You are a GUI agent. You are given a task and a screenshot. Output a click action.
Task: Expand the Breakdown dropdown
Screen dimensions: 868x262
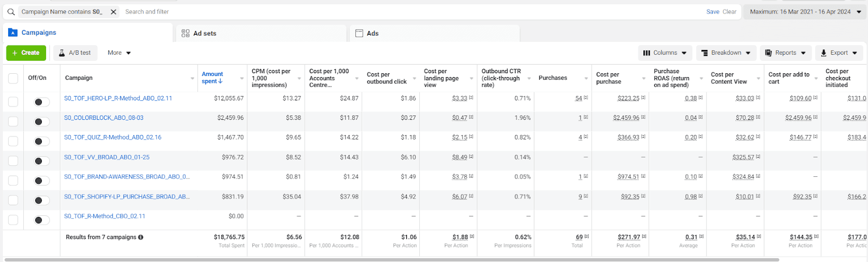point(725,53)
